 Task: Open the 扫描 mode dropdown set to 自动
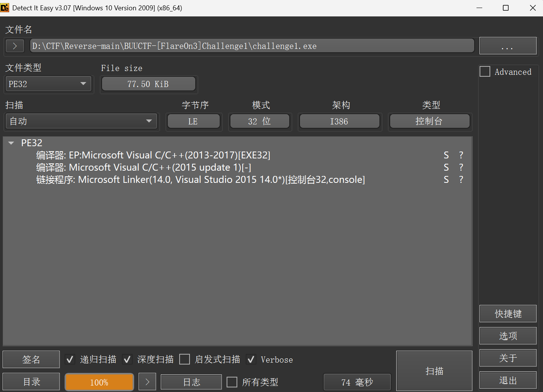(81, 121)
